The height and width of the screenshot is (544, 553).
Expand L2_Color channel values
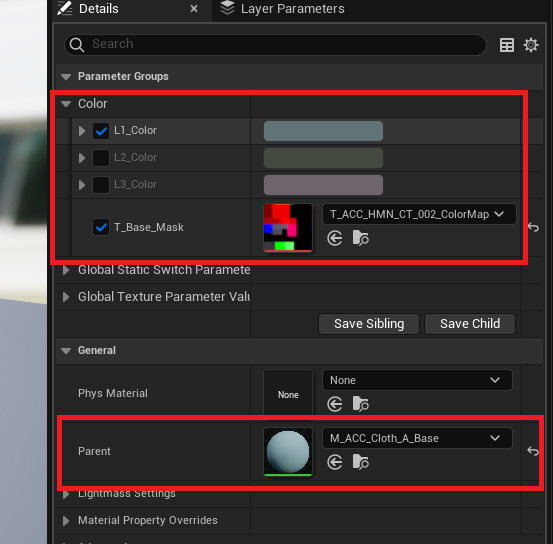click(x=82, y=158)
